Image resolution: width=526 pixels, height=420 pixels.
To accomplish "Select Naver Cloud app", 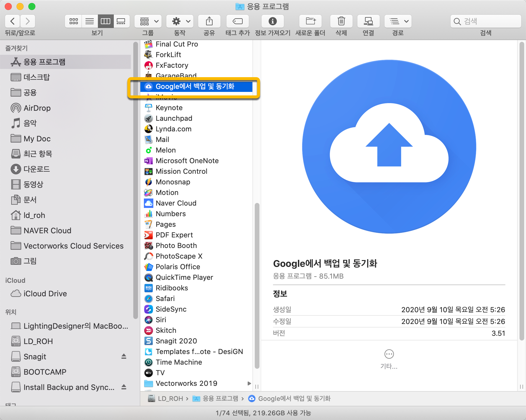I will (x=196, y=203).
